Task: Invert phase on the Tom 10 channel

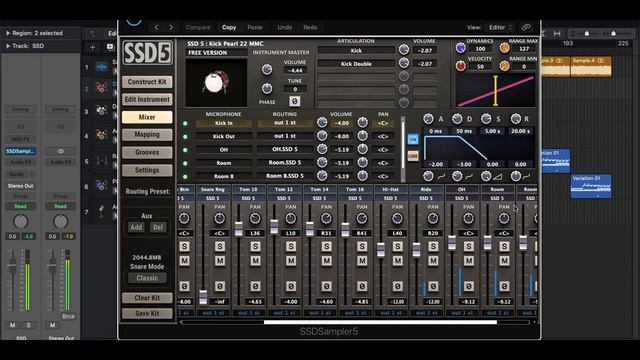Action: click(x=256, y=287)
